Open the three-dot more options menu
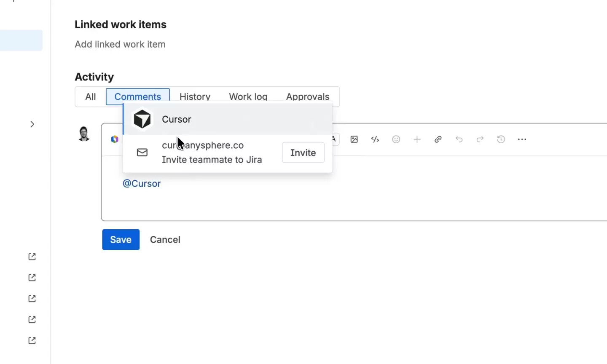Screen dimensions: 607x364 522,139
